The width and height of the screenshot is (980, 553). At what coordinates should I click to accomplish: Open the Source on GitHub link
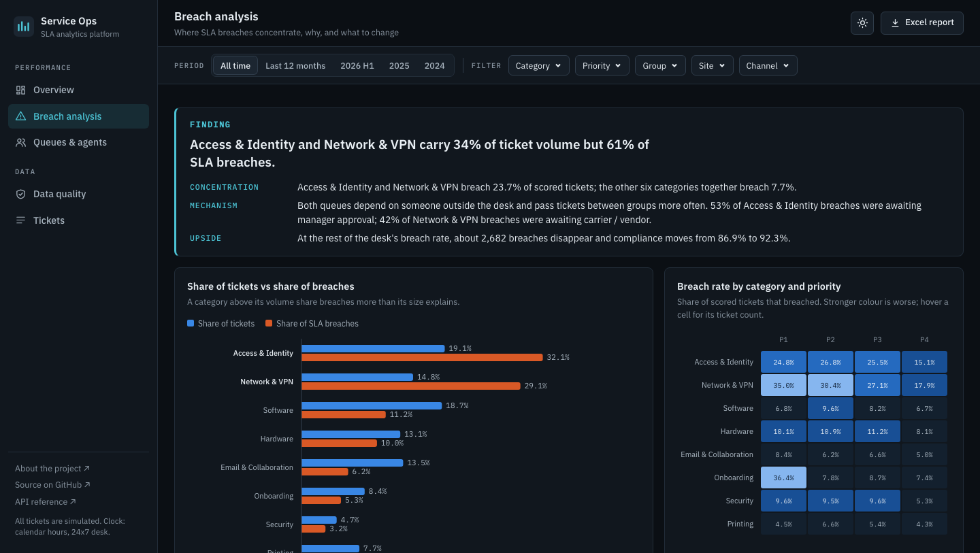click(52, 485)
